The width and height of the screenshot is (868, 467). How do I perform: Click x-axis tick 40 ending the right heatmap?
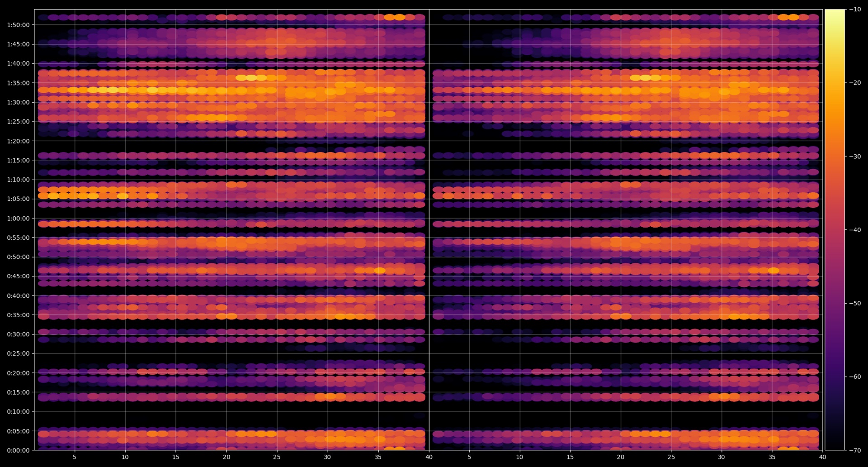(823, 457)
